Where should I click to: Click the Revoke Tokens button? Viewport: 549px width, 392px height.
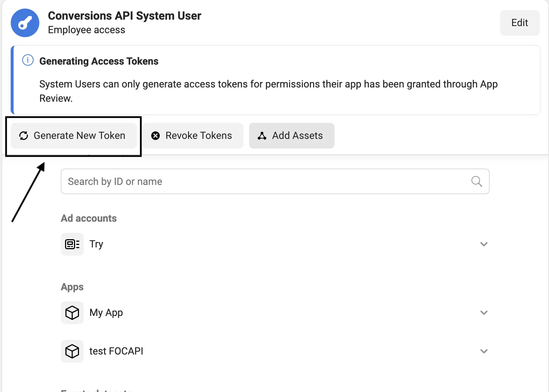tap(193, 136)
